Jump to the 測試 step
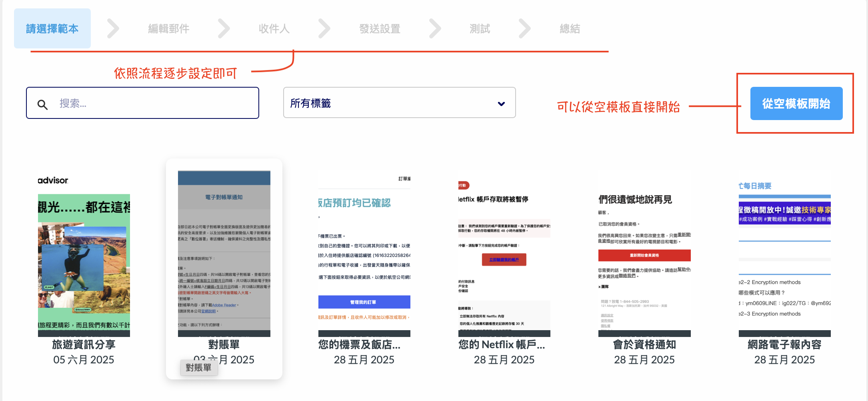The image size is (868, 401). coord(480,29)
